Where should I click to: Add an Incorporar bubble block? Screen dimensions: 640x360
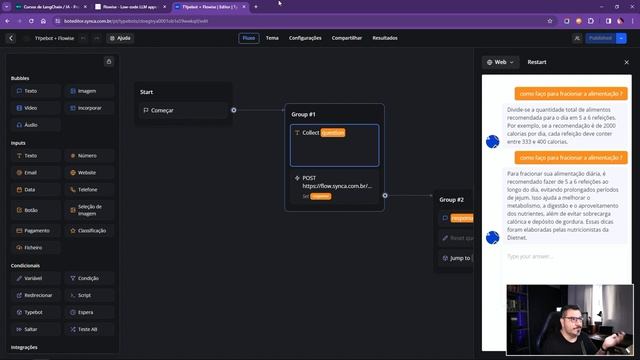[89, 108]
